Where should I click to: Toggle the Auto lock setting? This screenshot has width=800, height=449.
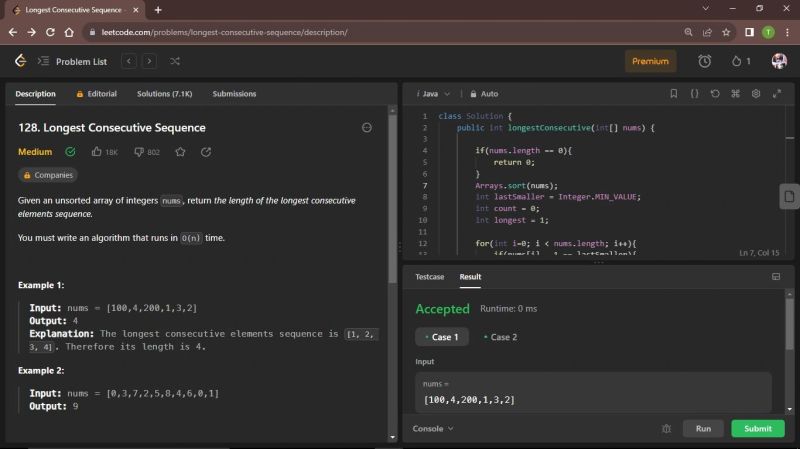(484, 94)
